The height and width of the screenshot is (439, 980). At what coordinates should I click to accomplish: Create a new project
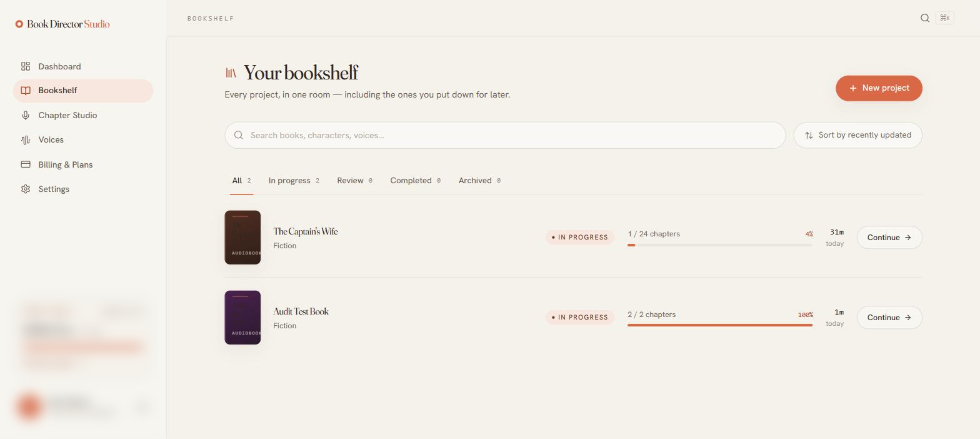[x=879, y=88]
